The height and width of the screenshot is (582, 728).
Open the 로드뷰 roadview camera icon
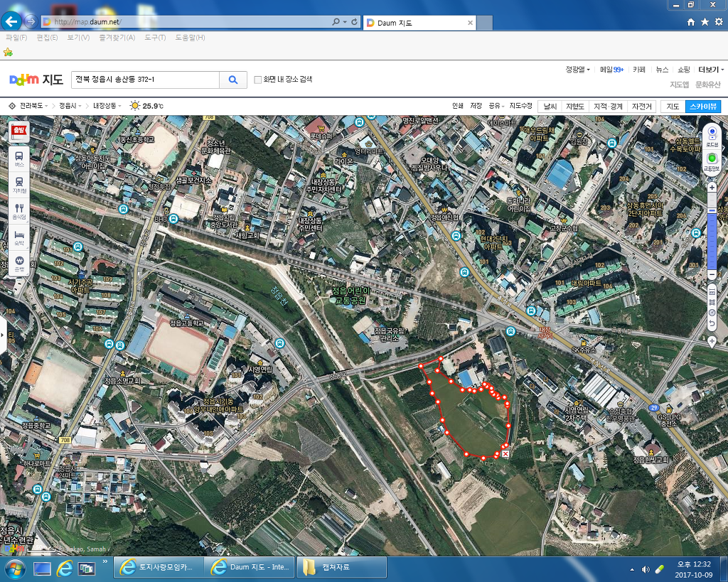click(712, 136)
